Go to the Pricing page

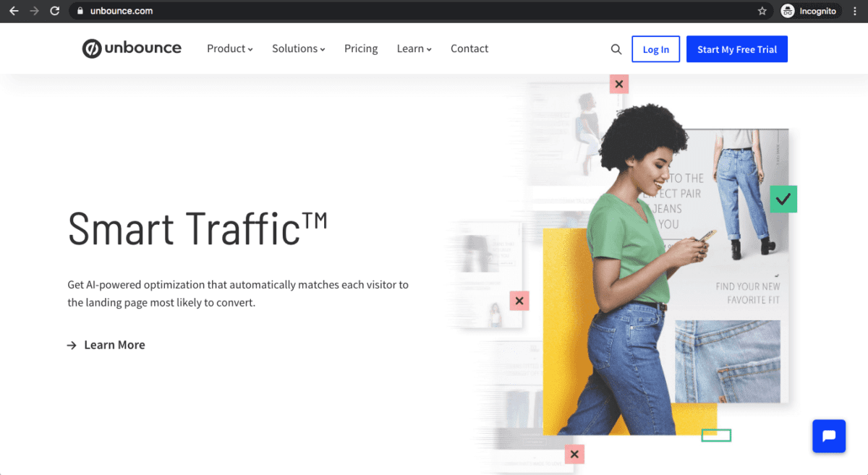(x=361, y=48)
